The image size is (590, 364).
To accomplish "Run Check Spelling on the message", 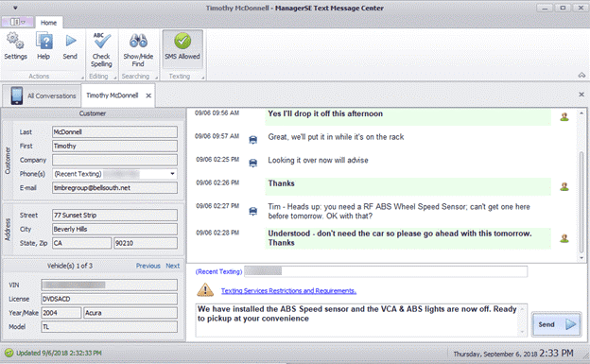I will pyautogui.click(x=101, y=50).
